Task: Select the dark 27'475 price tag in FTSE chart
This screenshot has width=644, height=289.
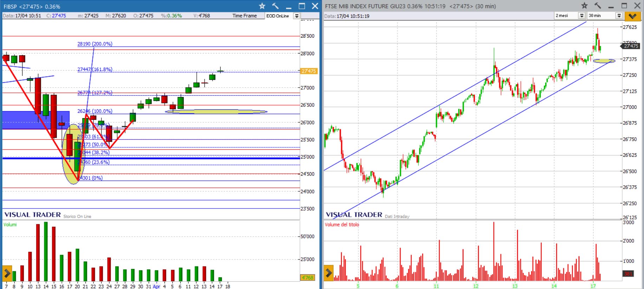Action: click(x=631, y=46)
